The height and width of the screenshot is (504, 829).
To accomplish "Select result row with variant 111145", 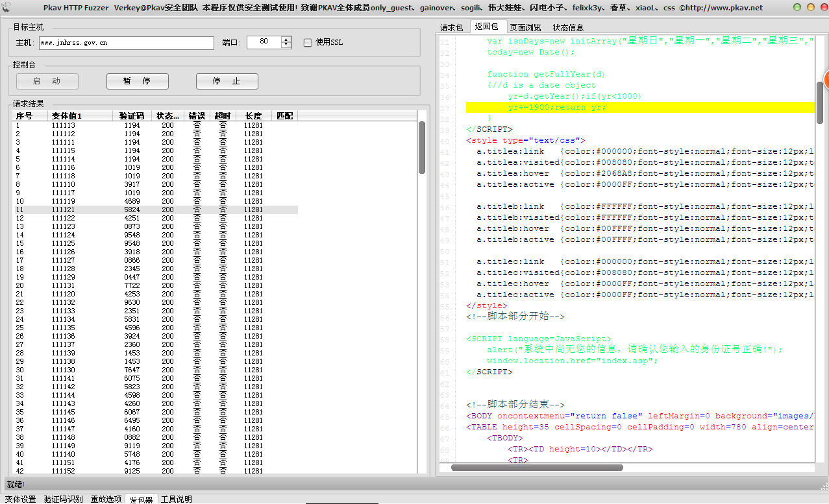I will coord(156,412).
